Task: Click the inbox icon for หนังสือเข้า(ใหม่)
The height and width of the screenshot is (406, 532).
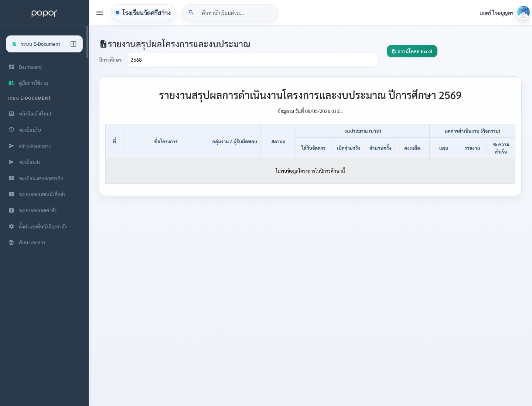Action: [11, 114]
